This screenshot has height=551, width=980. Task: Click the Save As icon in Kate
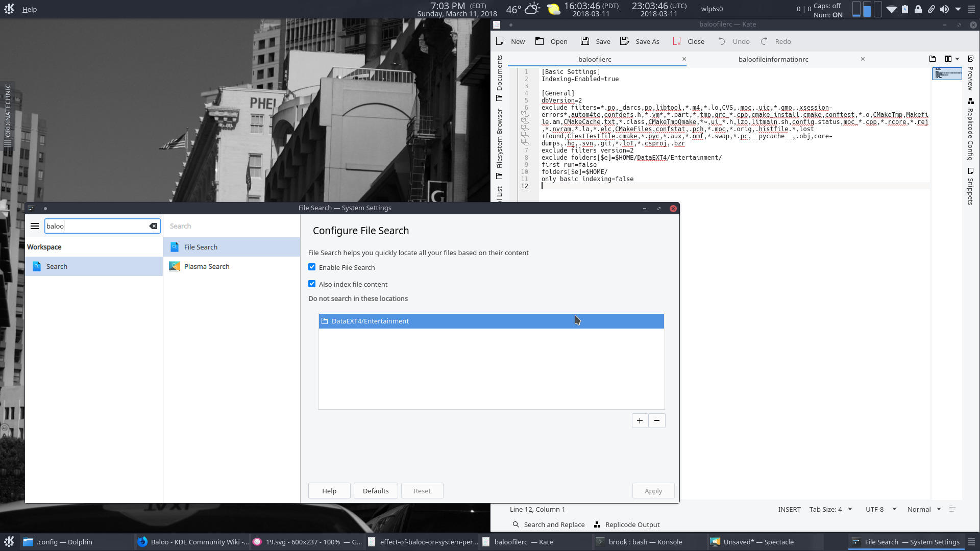coord(625,41)
